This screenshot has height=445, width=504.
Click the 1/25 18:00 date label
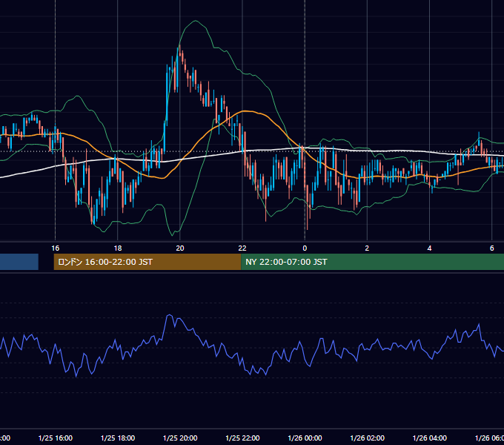pos(118,438)
